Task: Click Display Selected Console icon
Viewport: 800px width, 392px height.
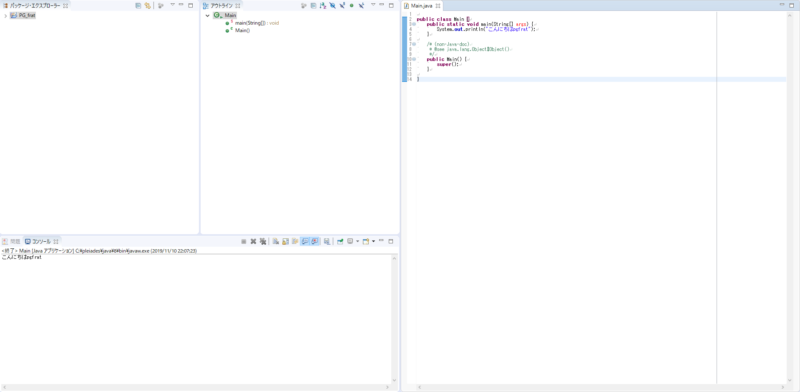Action: tap(350, 241)
